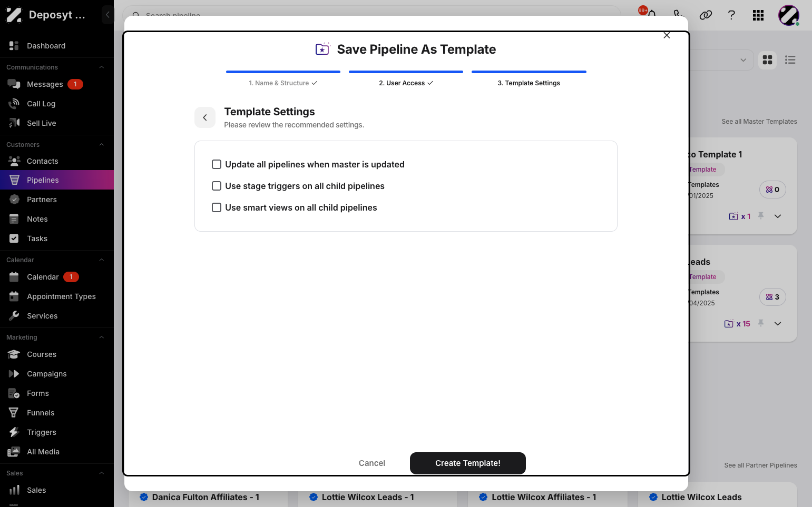The width and height of the screenshot is (812, 507).
Task: Open Call Log icon in sidebar
Action: pyautogui.click(x=14, y=104)
